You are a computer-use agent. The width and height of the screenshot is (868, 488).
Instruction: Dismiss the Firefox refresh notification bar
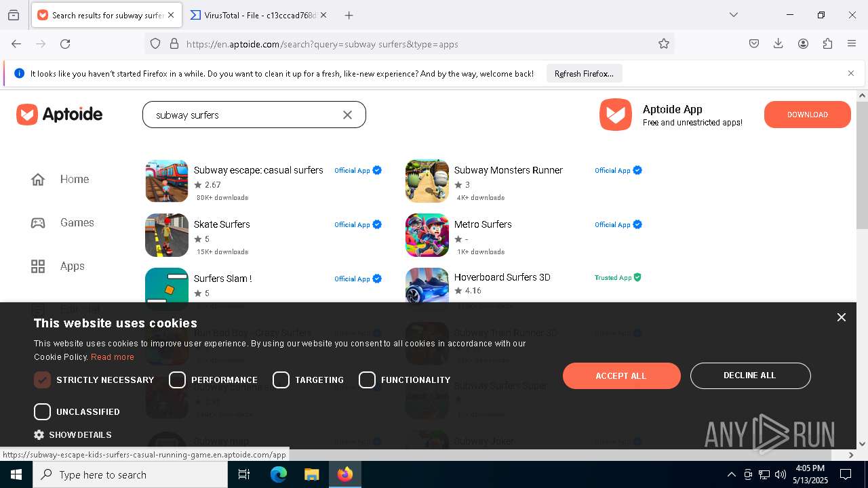(851, 73)
